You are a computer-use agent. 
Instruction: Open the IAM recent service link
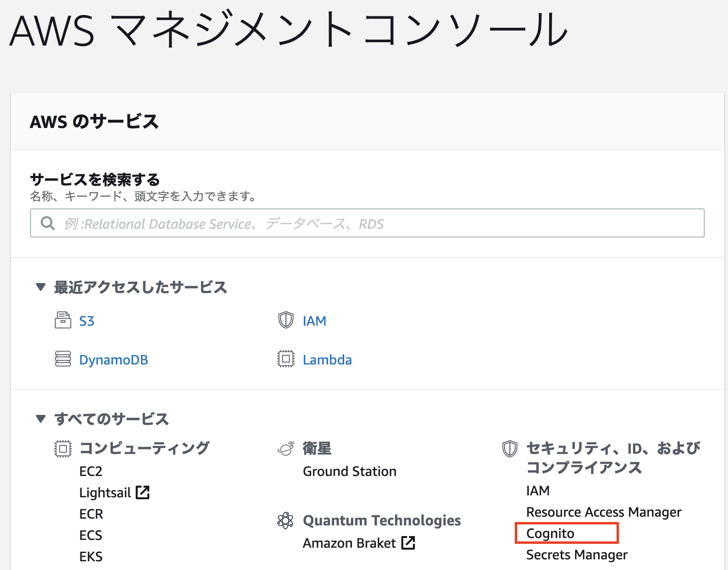pos(315,321)
